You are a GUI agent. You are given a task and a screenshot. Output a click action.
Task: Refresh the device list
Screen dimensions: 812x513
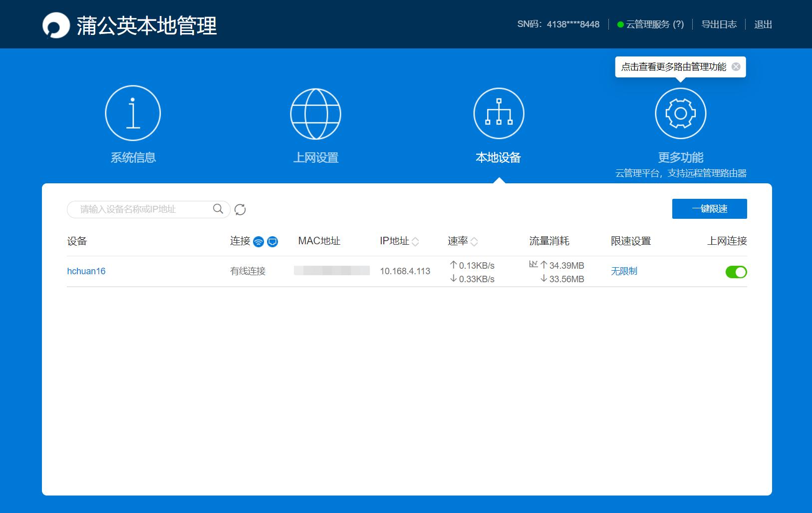[x=241, y=210]
